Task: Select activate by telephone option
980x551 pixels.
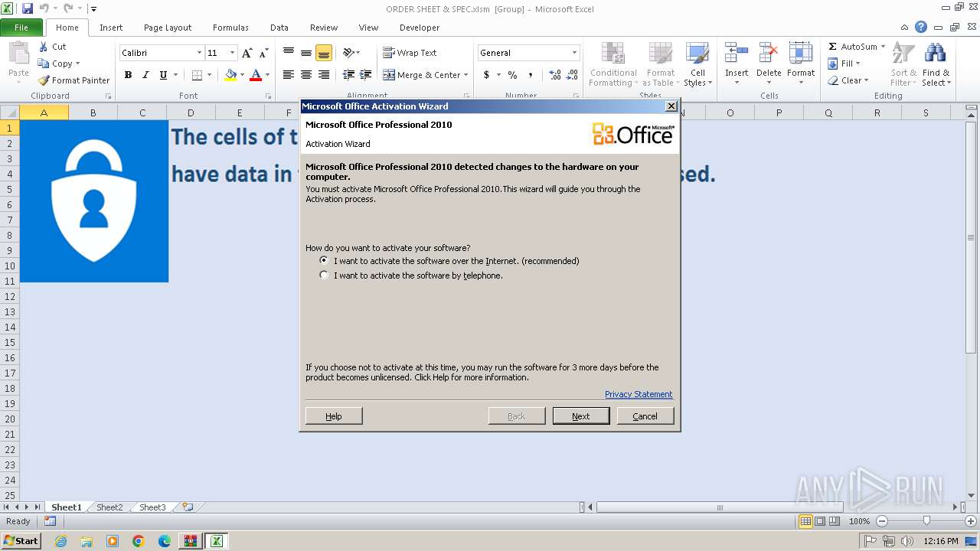Action: (324, 275)
